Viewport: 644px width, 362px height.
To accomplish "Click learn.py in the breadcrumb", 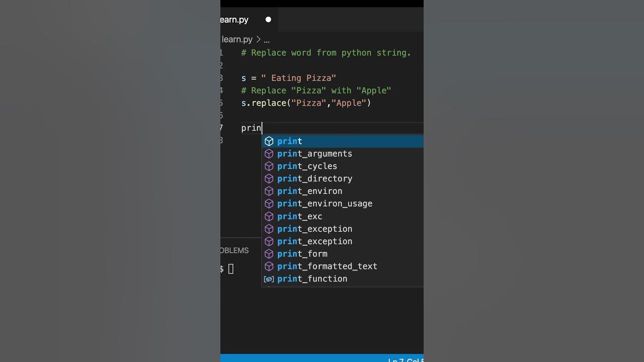I will (x=237, y=39).
